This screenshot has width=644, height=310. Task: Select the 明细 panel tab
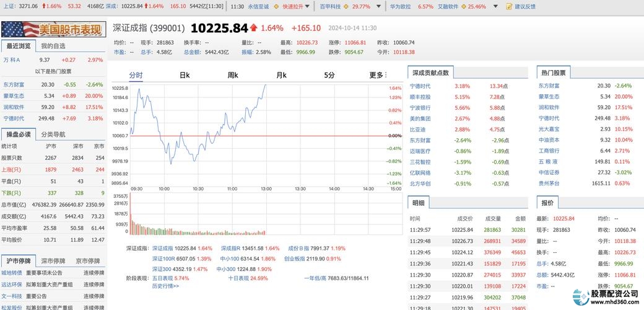click(419, 203)
